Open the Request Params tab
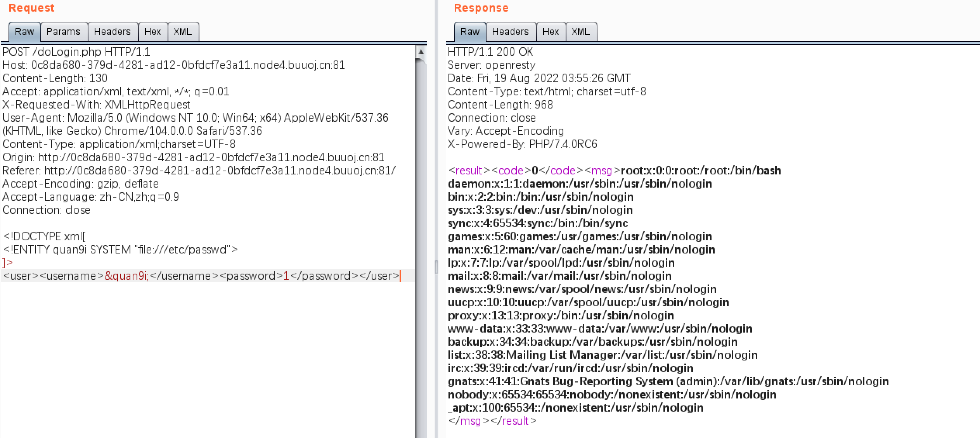 point(64,32)
